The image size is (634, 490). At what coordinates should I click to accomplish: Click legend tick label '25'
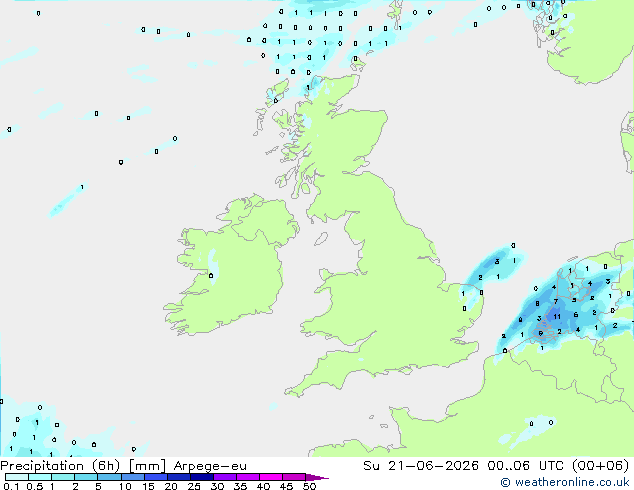194,486
